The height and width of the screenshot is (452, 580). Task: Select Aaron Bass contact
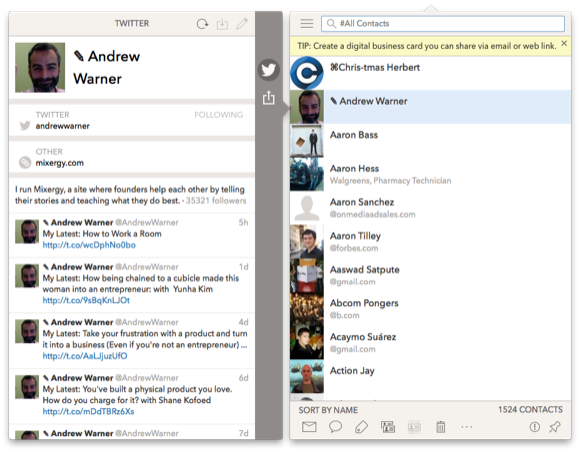[430, 140]
